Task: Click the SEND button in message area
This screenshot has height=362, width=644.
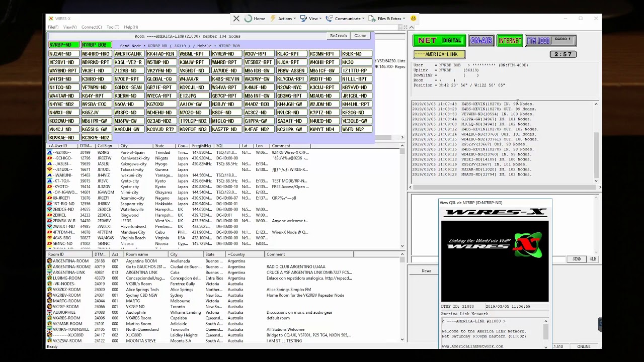Action: pyautogui.click(x=577, y=259)
